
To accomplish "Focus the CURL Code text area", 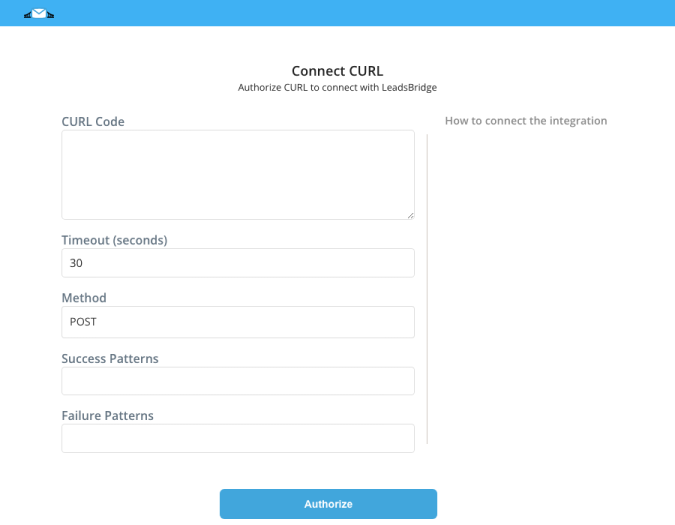I will point(238,175).
